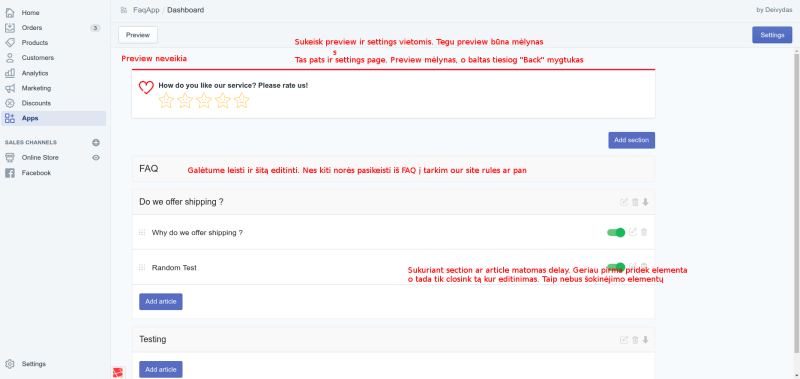Image resolution: width=800 pixels, height=379 pixels.
Task: Rate the service with the fourth star
Action: point(222,100)
